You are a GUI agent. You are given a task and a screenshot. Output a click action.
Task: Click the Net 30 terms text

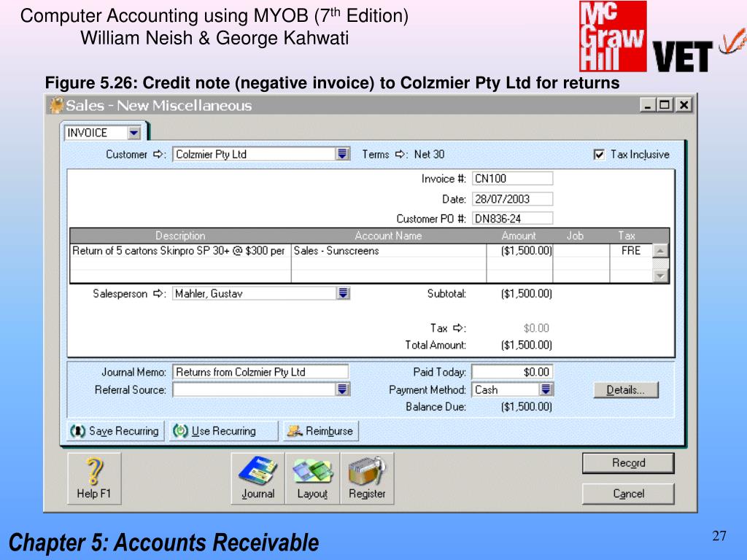[429, 155]
